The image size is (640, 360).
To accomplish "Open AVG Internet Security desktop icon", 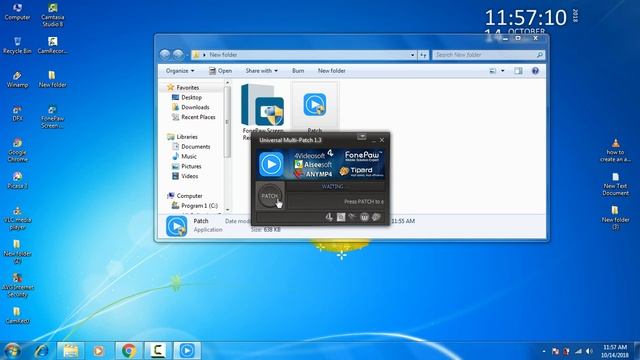I will click(17, 285).
